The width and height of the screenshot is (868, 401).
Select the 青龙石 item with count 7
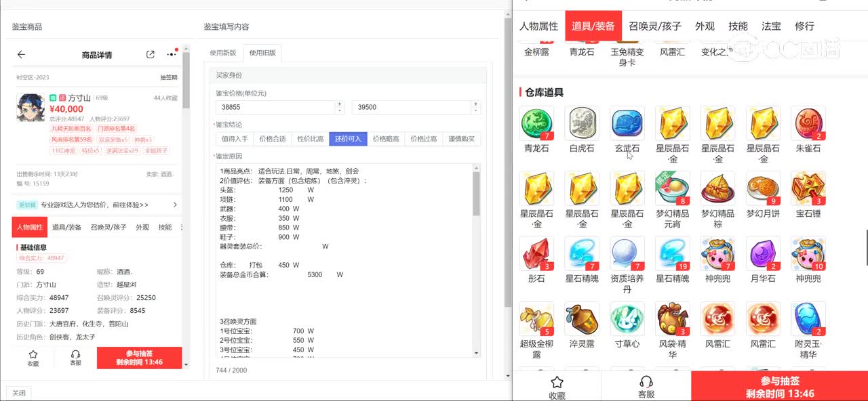click(536, 123)
